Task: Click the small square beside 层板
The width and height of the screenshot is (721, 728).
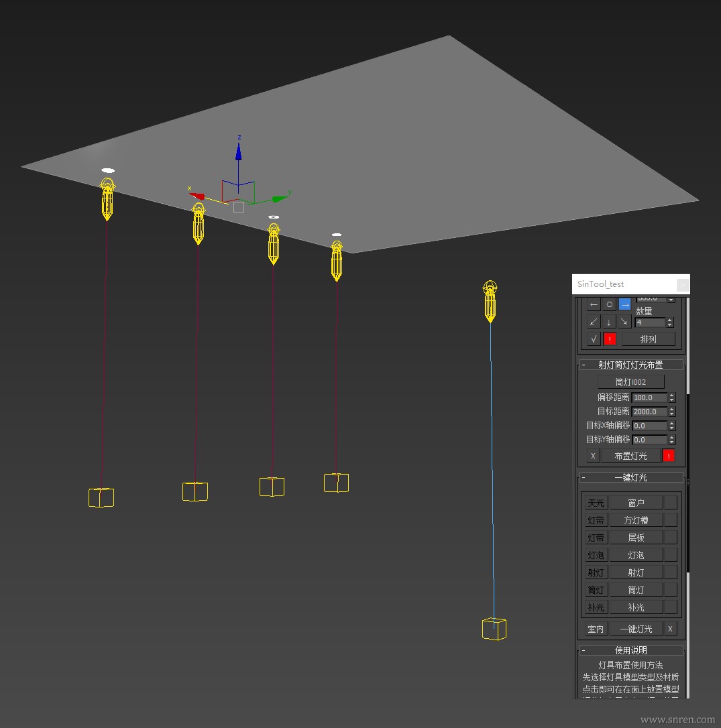Action: coord(671,538)
